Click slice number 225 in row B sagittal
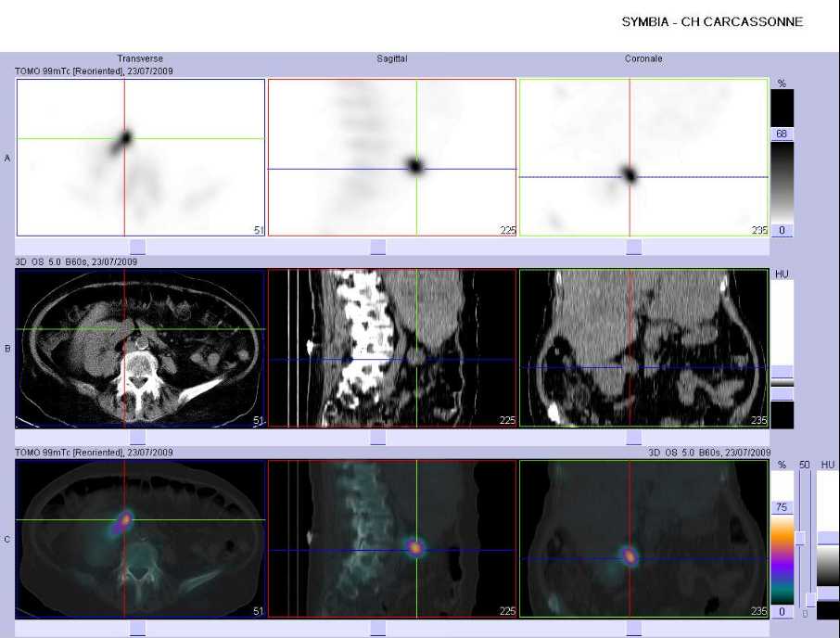 pos(507,420)
